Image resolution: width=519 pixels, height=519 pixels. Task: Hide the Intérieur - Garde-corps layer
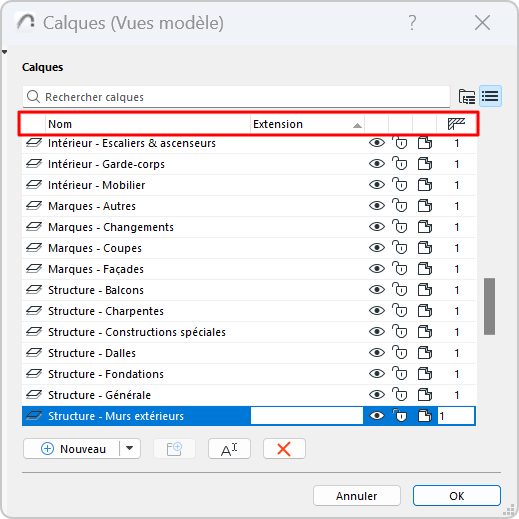[377, 164]
